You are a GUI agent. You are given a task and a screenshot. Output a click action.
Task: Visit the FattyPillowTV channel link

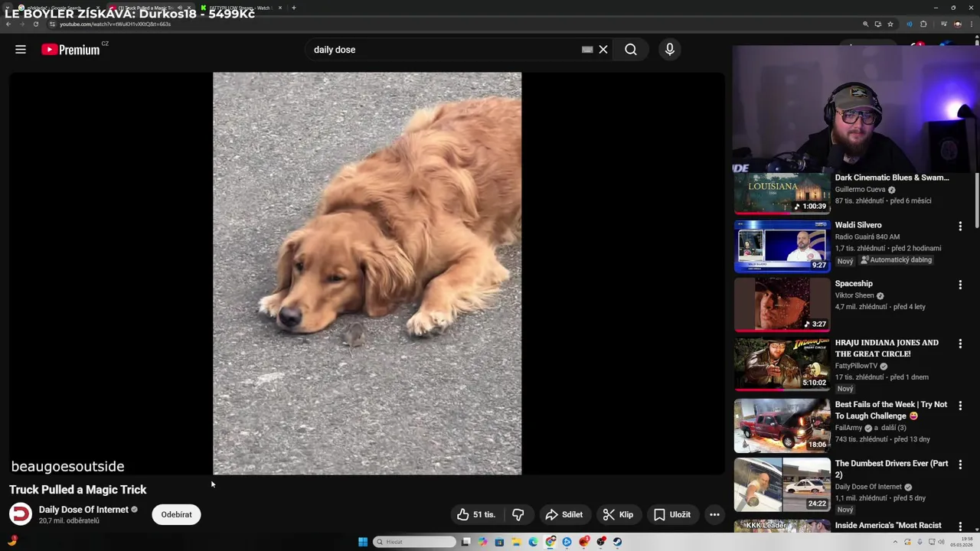(x=856, y=366)
